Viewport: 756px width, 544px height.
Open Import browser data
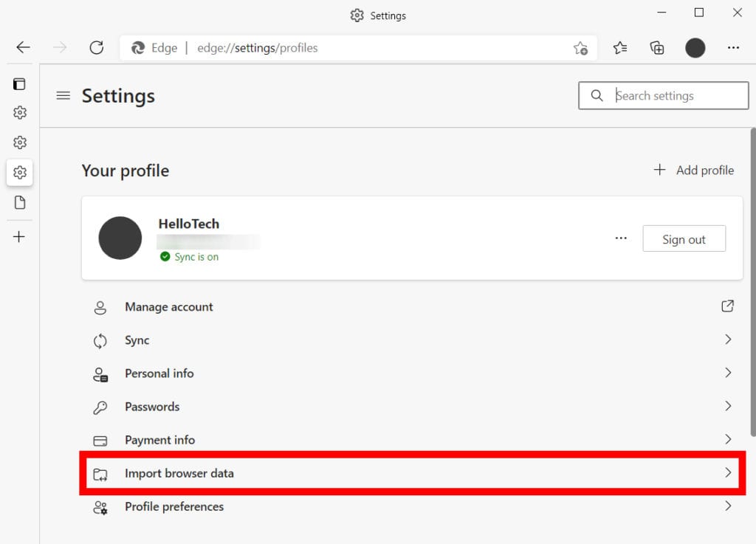pyautogui.click(x=412, y=473)
